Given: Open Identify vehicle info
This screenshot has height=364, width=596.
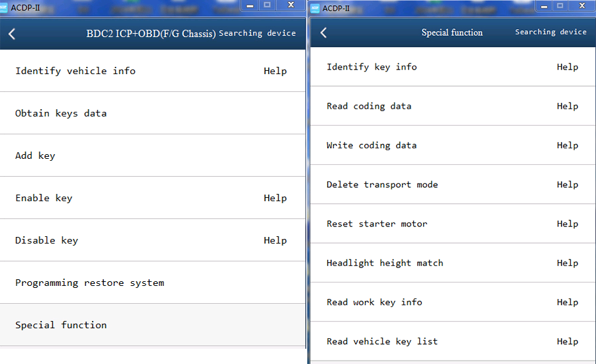Looking at the screenshot, I should [75, 71].
